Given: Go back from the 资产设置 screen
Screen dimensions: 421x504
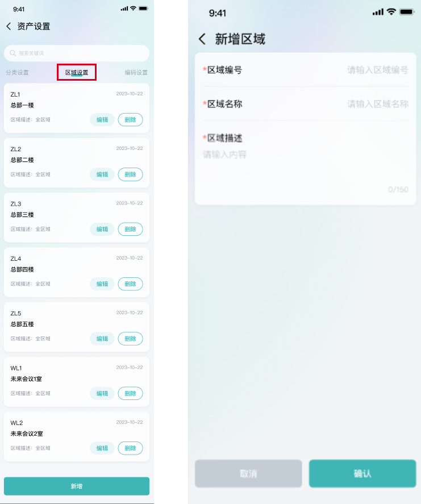Looking at the screenshot, I should click(9, 26).
